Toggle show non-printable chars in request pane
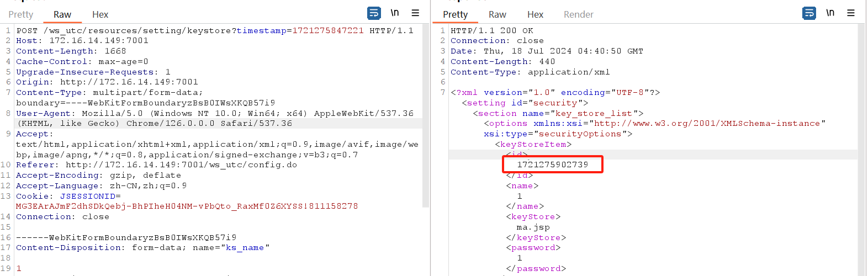Screen dimensions: 868x276 pos(395,13)
